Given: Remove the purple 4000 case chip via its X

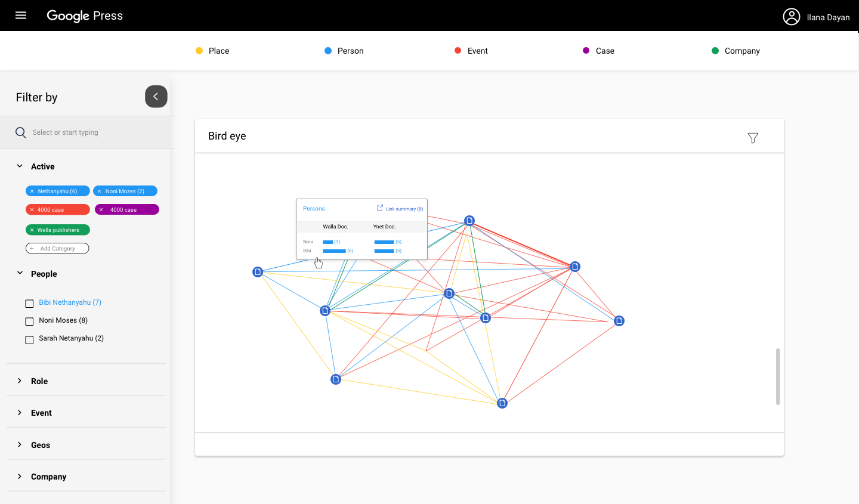Looking at the screenshot, I should 101,210.
